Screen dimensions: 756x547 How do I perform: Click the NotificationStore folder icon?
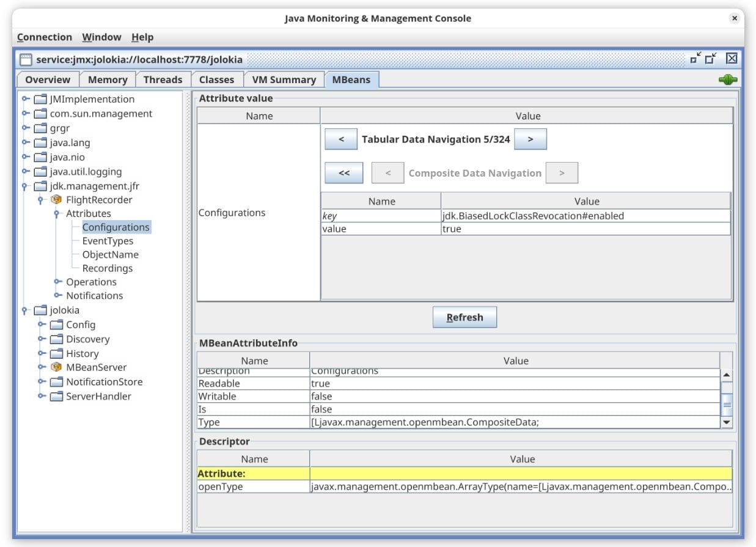[56, 382]
